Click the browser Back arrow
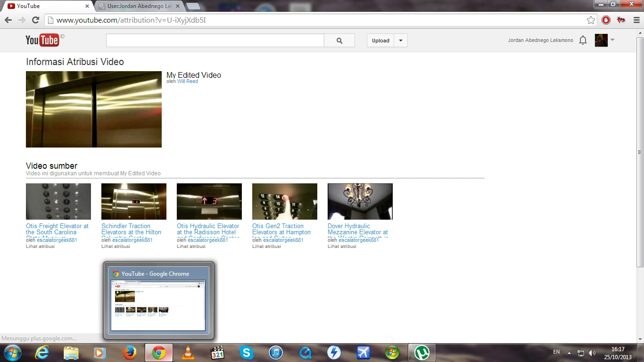The width and height of the screenshot is (644, 362). (8, 20)
